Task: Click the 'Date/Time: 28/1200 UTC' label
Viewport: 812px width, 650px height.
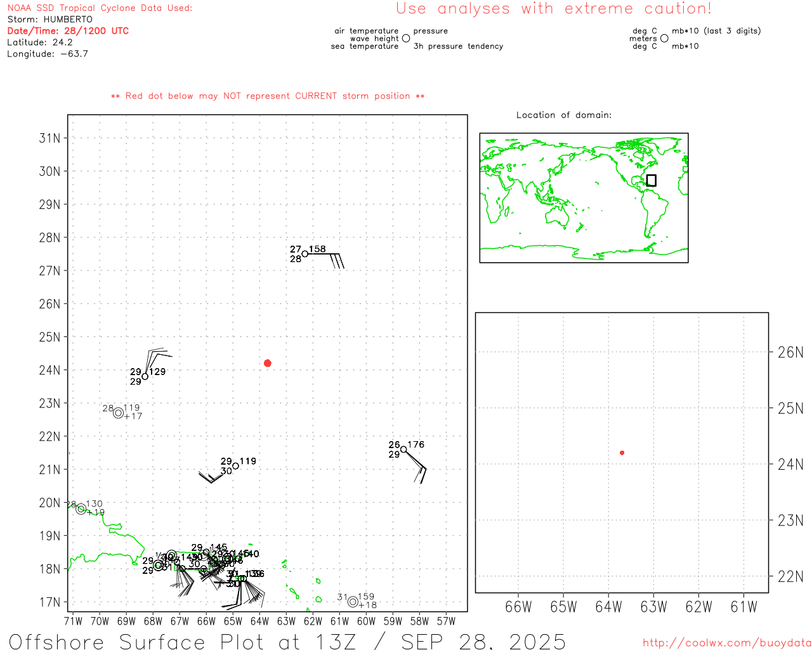Action: pyautogui.click(x=68, y=31)
